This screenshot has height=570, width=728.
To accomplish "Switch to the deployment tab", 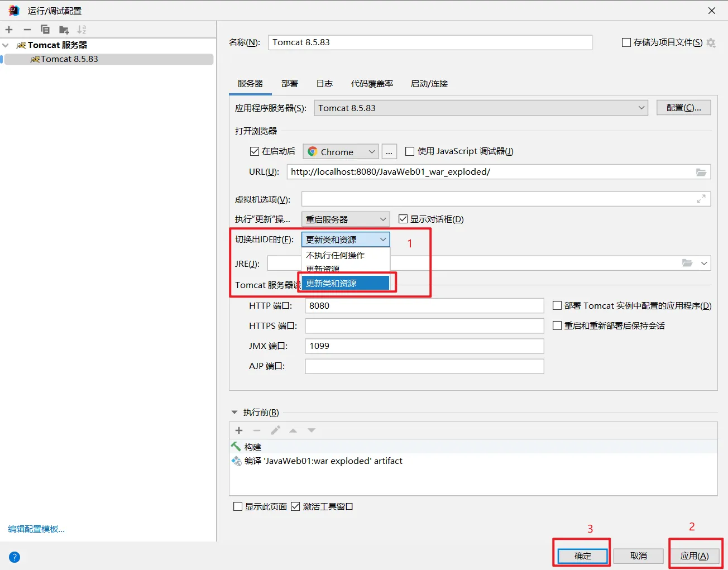I will [290, 84].
